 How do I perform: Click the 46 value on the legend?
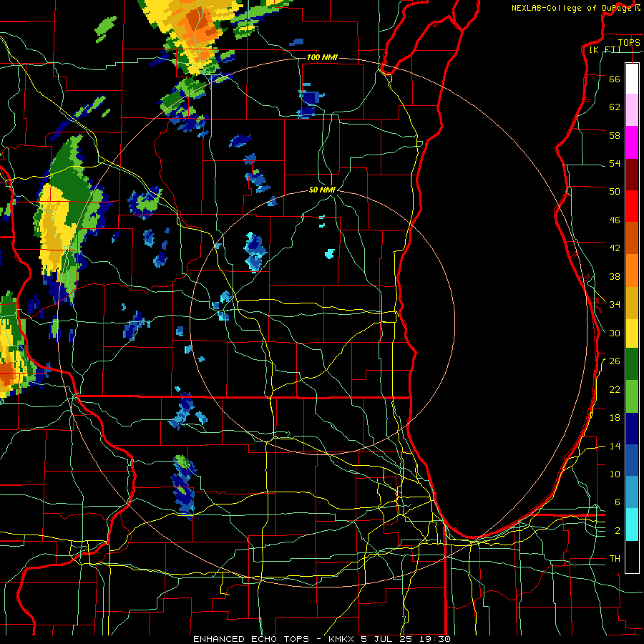pos(615,220)
